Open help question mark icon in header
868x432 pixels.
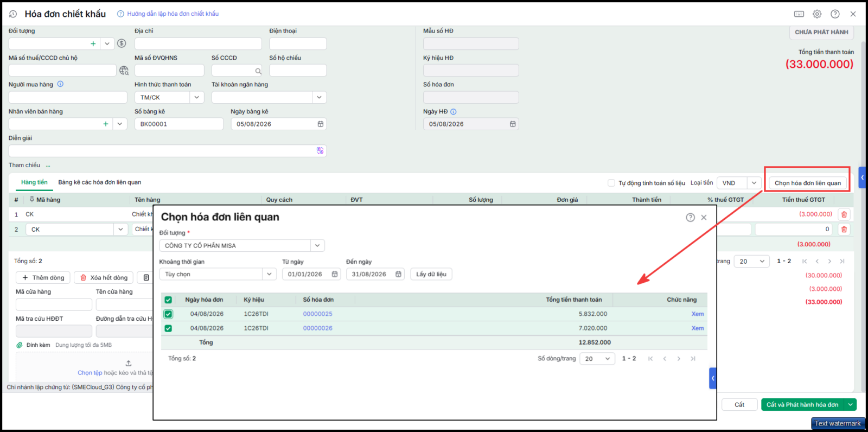click(835, 14)
